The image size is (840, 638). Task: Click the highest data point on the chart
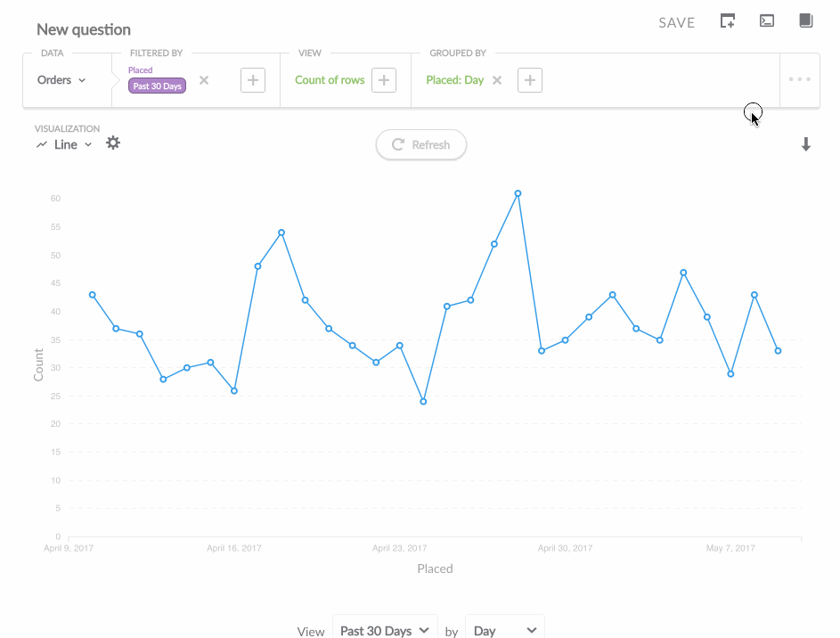click(518, 193)
